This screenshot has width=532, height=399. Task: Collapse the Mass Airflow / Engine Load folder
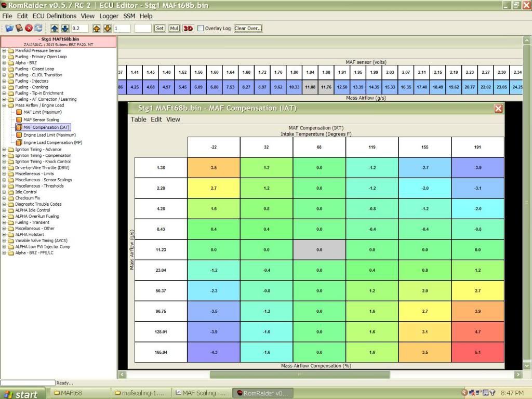(x=4, y=105)
